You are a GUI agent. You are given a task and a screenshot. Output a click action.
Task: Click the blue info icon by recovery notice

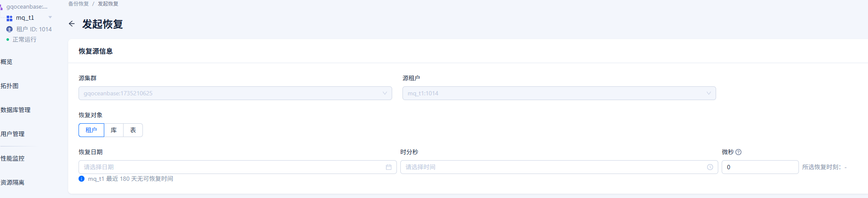(82, 179)
